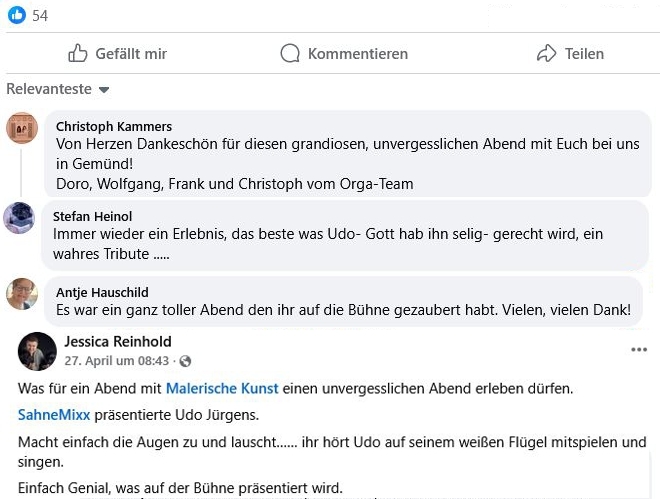The height and width of the screenshot is (499, 660).
Task: Expand the Relevanteste sorting dropdown
Action: (x=58, y=89)
